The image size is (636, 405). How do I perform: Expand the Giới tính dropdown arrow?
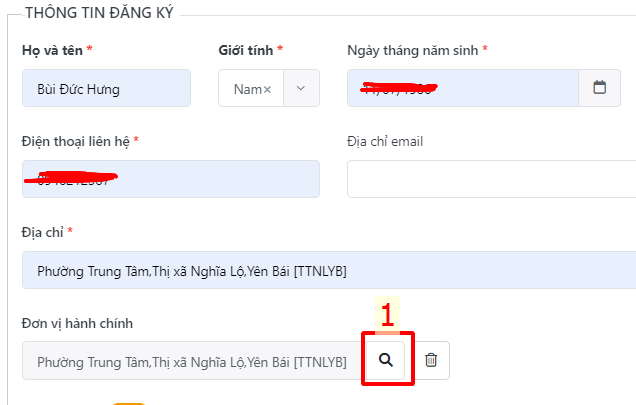301,88
